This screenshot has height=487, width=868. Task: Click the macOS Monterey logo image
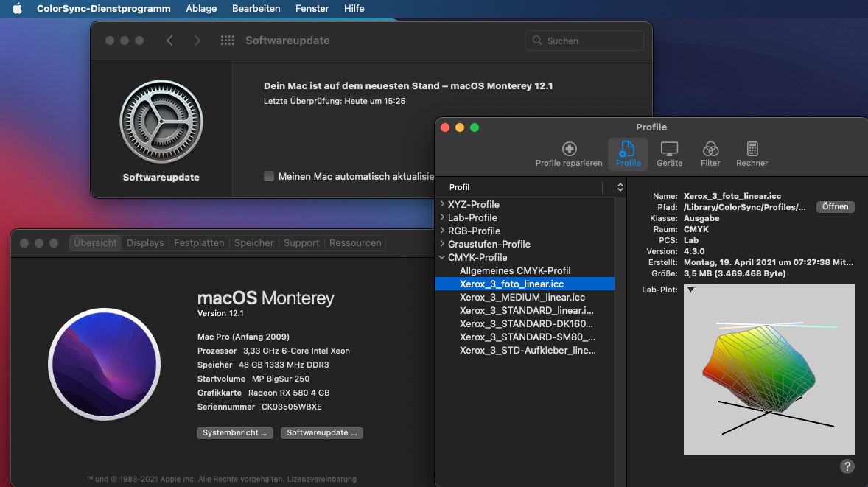(x=104, y=364)
